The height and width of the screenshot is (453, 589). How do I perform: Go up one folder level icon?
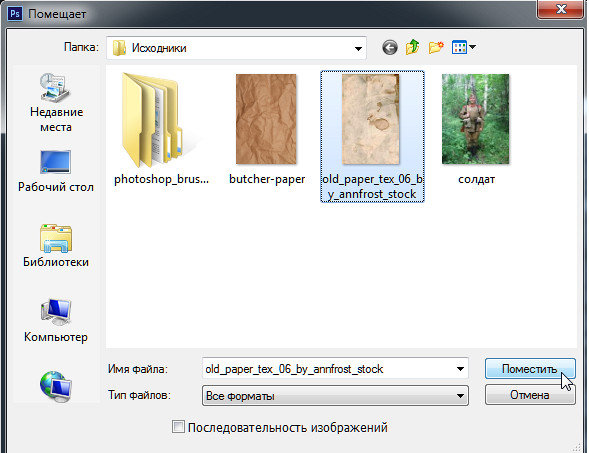(x=412, y=47)
